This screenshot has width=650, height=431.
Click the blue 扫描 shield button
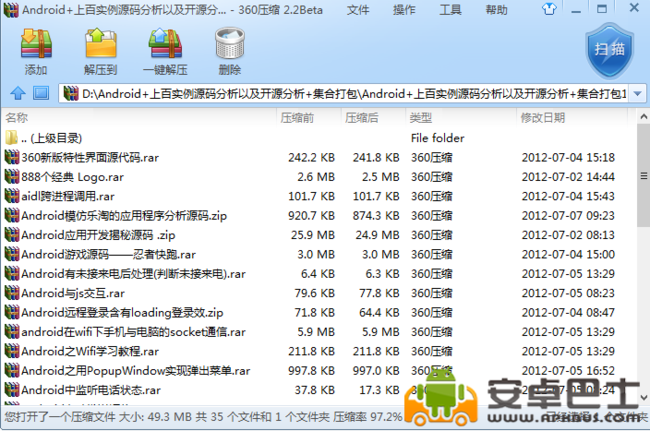coord(609,50)
